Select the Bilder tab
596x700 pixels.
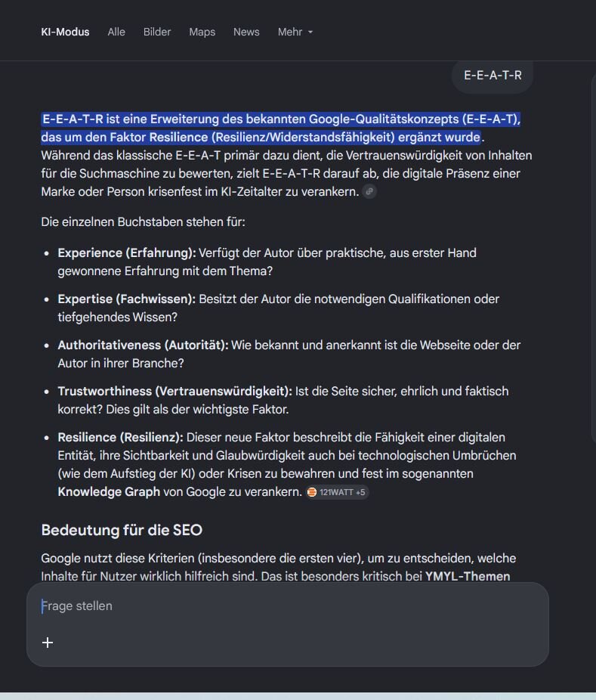click(157, 33)
